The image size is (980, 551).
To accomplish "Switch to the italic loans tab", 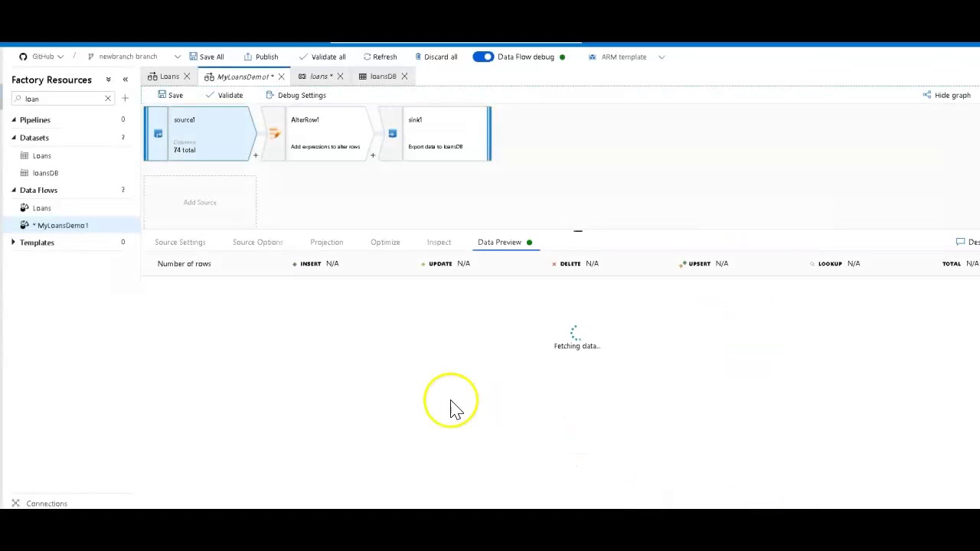I will (316, 77).
